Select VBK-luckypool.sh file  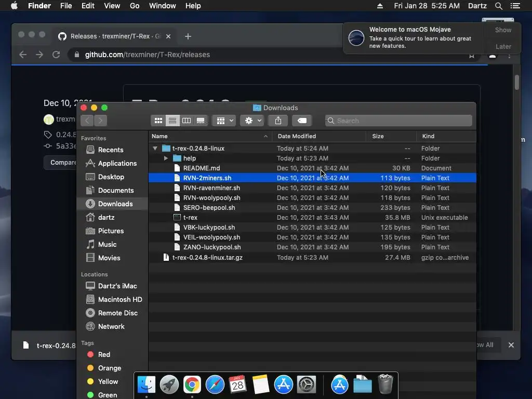(x=312, y=227)
